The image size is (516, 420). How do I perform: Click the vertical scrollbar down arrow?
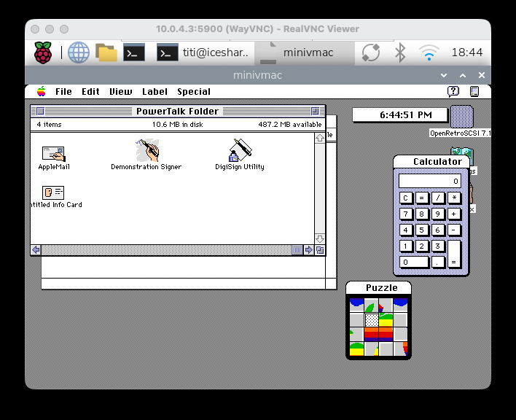tap(319, 238)
